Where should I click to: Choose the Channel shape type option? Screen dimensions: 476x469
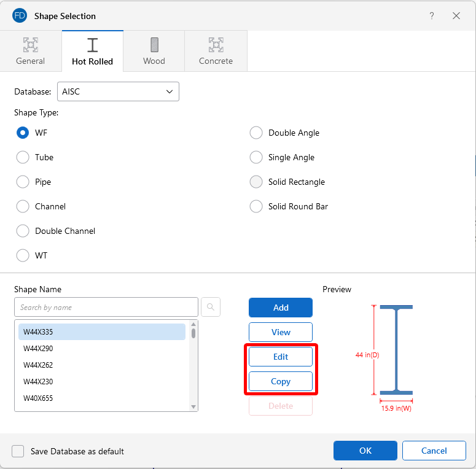(23, 206)
